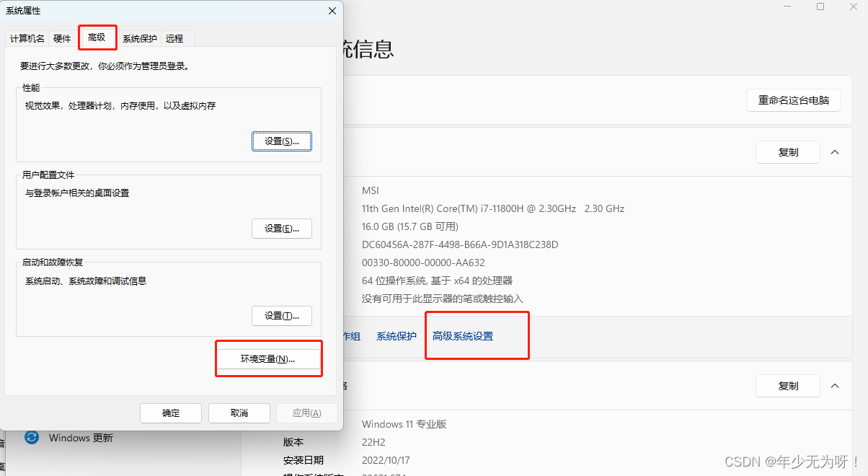Maximize the Settings window
Viewport: 868px width, 476px height.
(820, 6)
